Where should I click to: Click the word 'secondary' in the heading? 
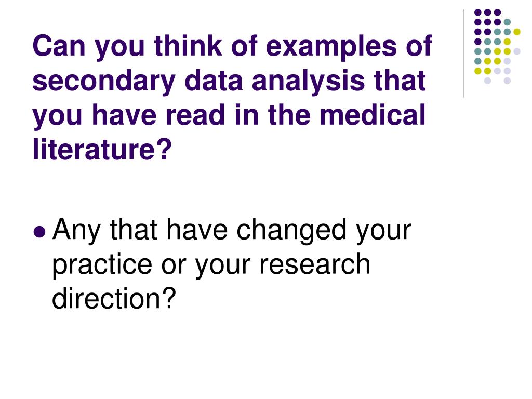(x=104, y=82)
